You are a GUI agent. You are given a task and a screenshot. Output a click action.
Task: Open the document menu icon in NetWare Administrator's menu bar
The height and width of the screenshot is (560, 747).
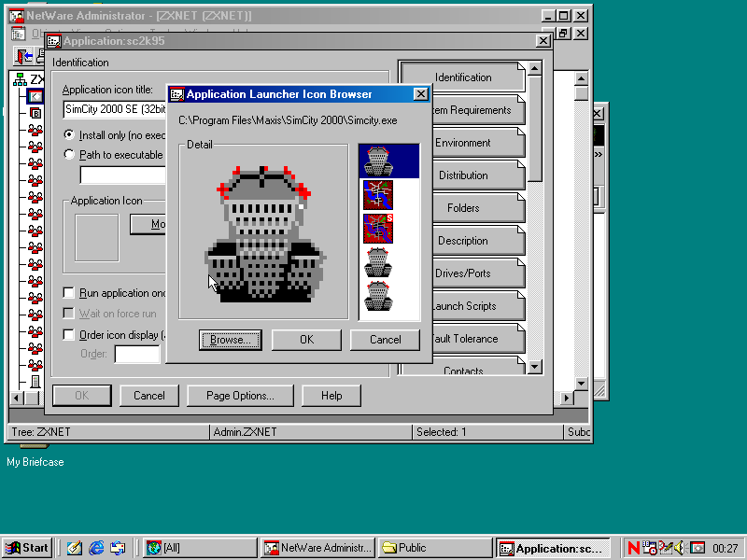(18, 34)
